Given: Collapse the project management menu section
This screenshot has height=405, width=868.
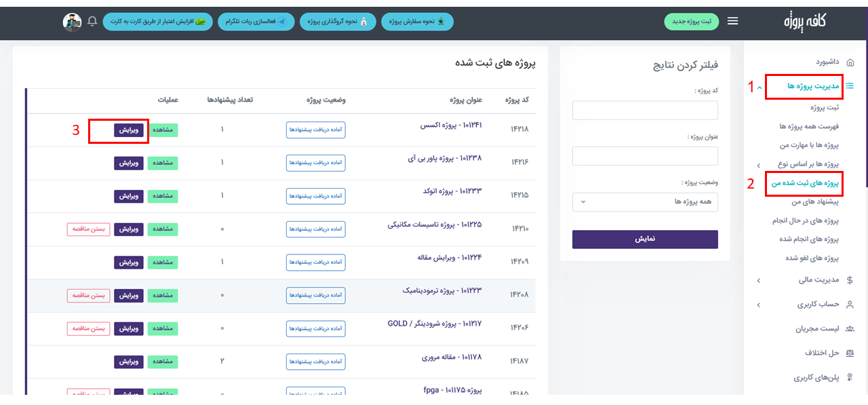Looking at the screenshot, I should pyautogui.click(x=759, y=87).
